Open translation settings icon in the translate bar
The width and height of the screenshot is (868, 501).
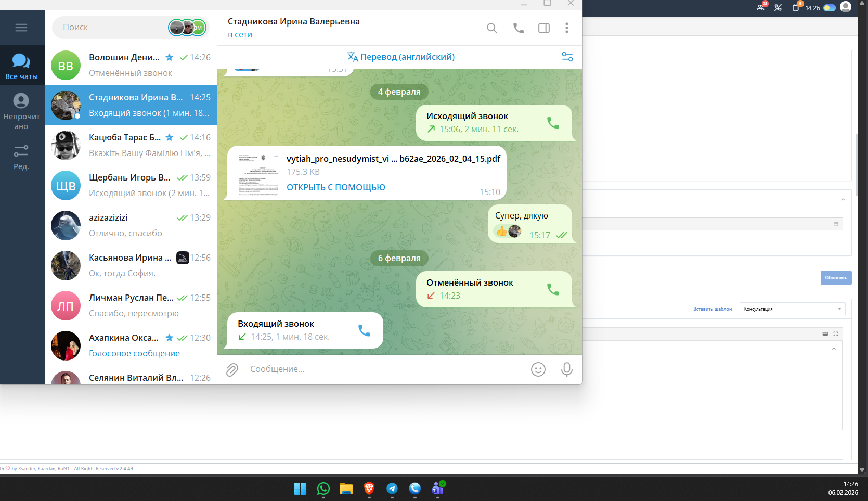567,57
